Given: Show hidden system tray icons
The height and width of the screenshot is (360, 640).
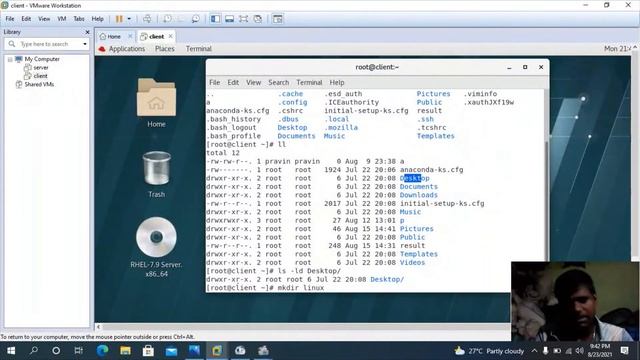Looking at the screenshot, I should point(534,351).
